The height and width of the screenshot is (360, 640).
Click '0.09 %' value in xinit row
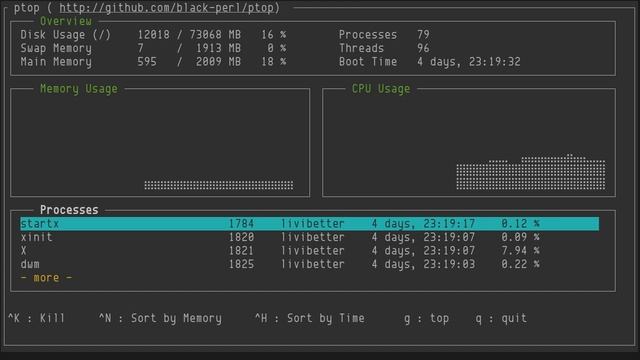click(x=520, y=237)
